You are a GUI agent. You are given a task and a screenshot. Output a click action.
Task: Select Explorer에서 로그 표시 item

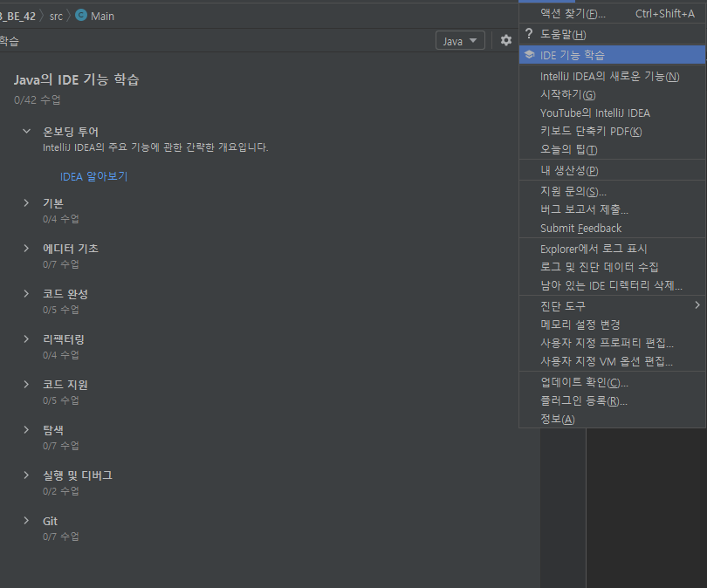tap(613, 249)
